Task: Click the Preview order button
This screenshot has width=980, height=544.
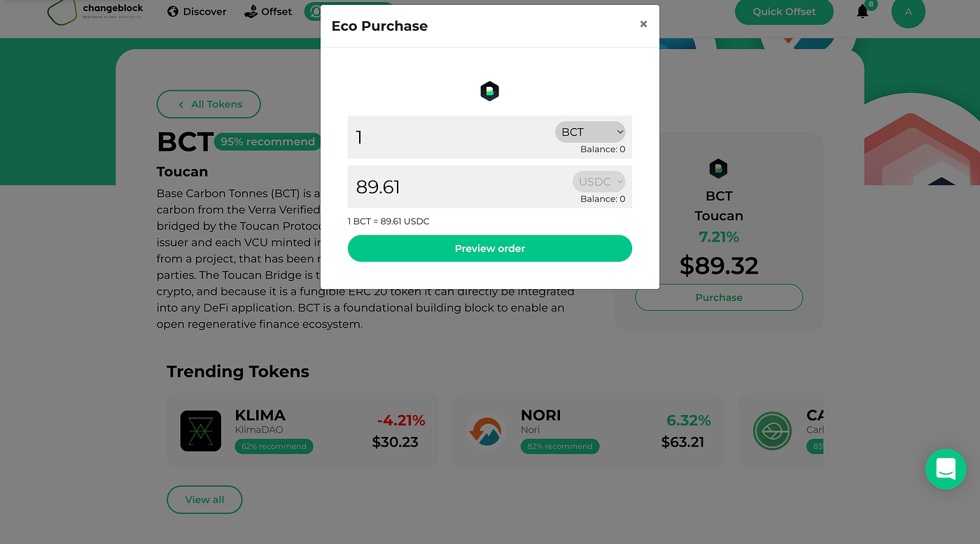Action: tap(490, 249)
